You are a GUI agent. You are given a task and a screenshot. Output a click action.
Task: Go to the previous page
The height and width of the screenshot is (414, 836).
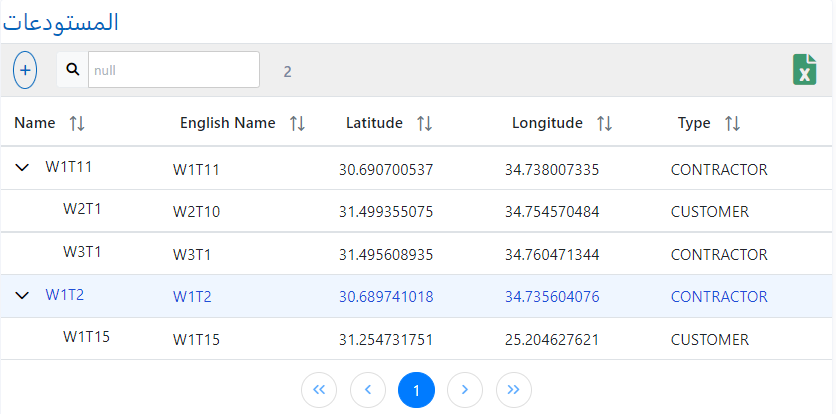[x=368, y=390]
